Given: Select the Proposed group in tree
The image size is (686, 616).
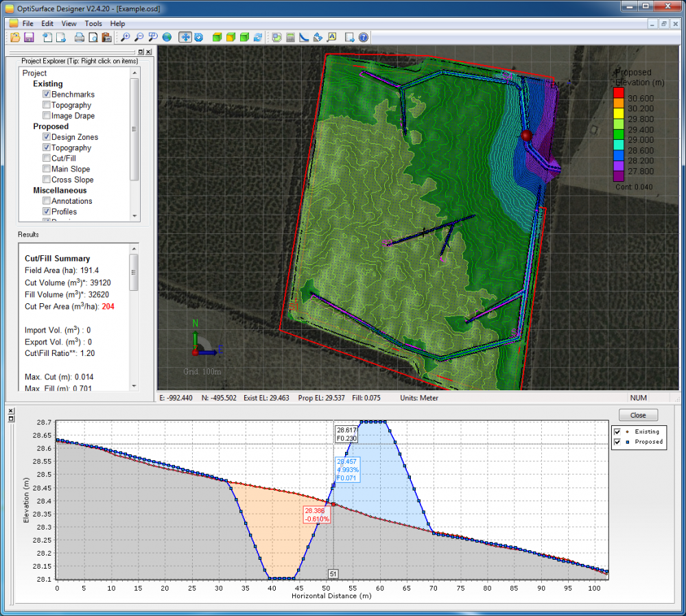Looking at the screenshot, I should pos(51,126).
